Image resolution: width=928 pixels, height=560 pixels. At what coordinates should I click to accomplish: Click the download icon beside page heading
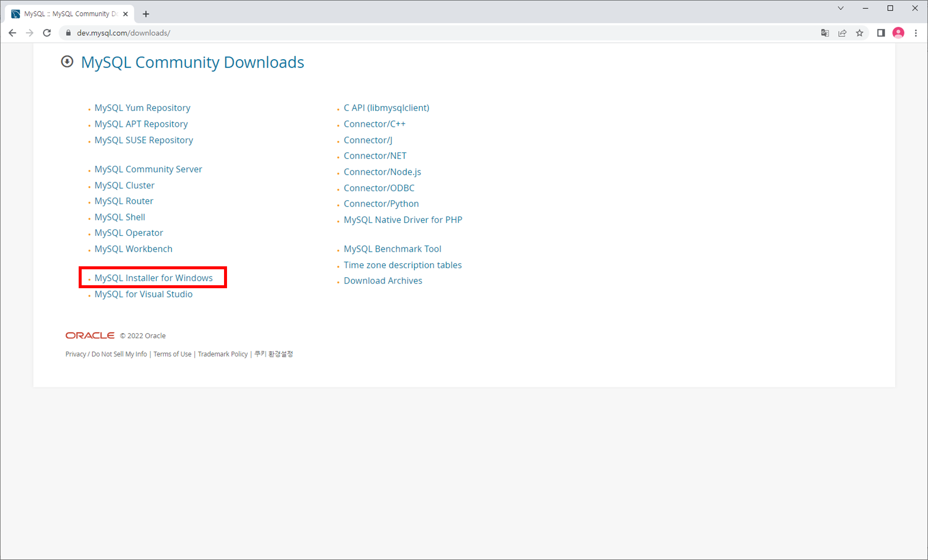coord(67,61)
